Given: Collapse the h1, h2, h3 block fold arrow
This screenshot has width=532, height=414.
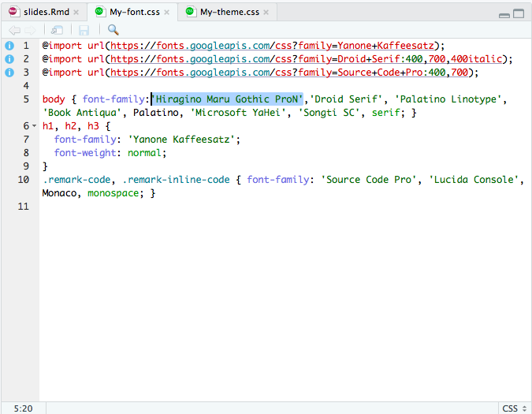Looking at the screenshot, I should click(34, 126).
